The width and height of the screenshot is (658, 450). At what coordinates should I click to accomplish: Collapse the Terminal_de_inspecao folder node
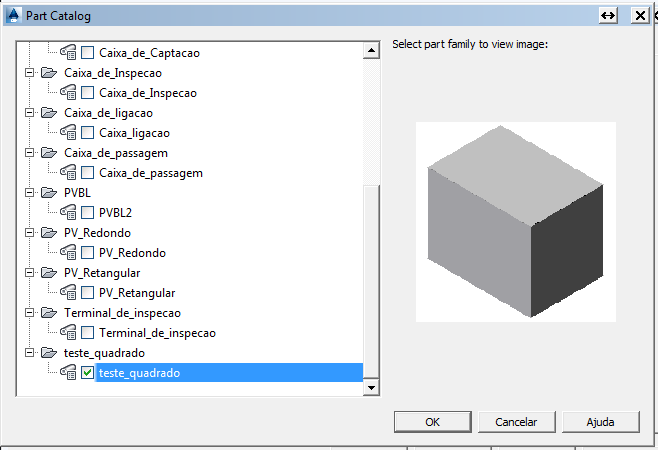[x=29, y=312]
